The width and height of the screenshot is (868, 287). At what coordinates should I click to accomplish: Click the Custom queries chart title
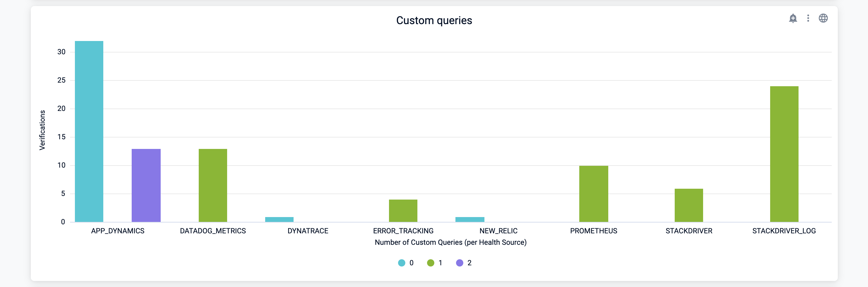[434, 20]
